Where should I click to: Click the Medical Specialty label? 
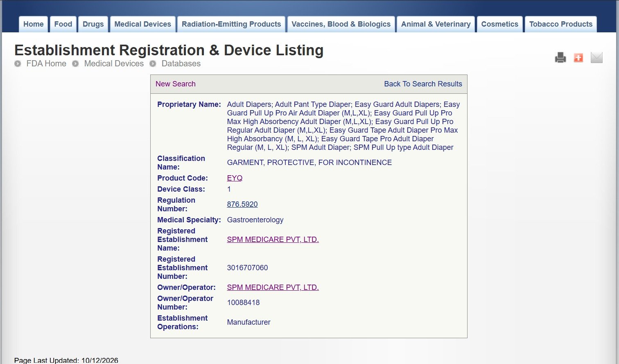click(189, 220)
